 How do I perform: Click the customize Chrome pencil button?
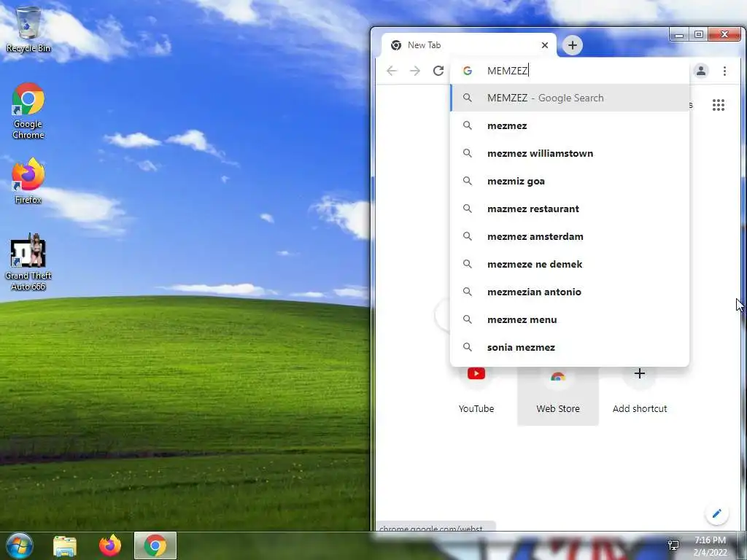716,513
